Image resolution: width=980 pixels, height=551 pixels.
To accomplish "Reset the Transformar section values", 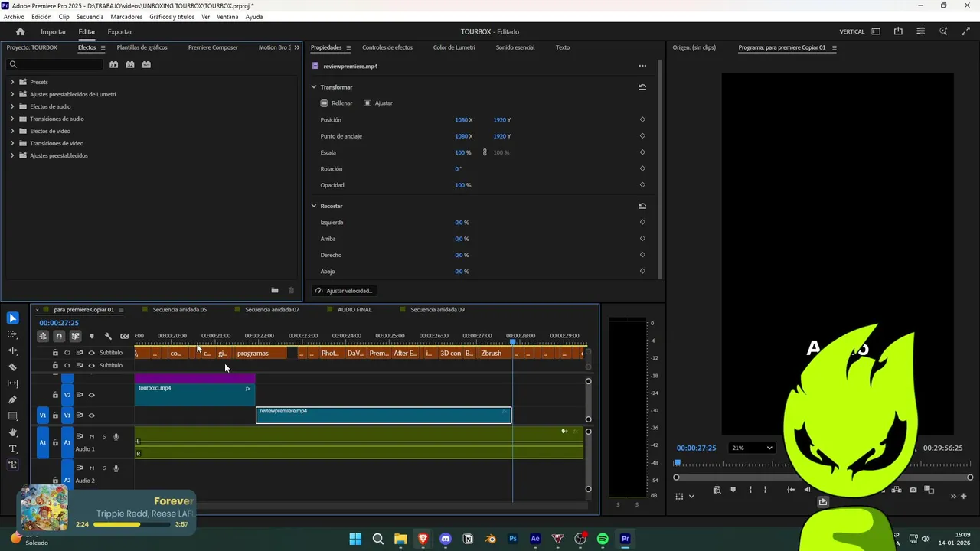I will tap(642, 87).
